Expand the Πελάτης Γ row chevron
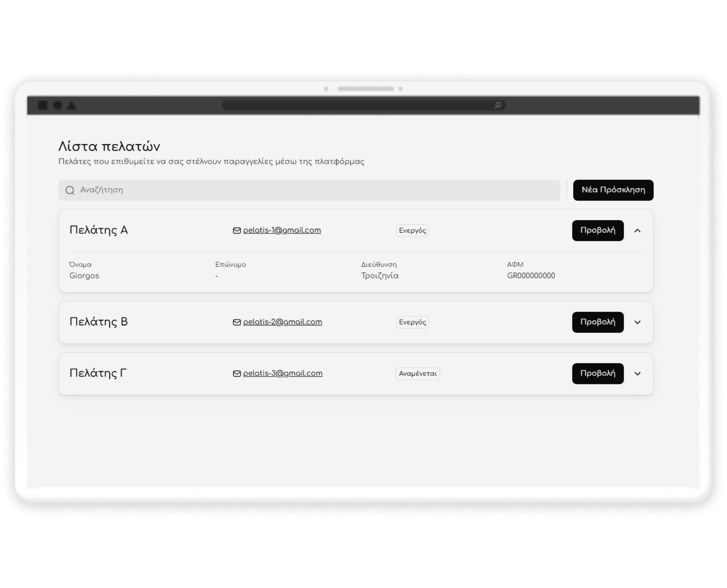The height and width of the screenshot is (588, 727). pos(637,374)
